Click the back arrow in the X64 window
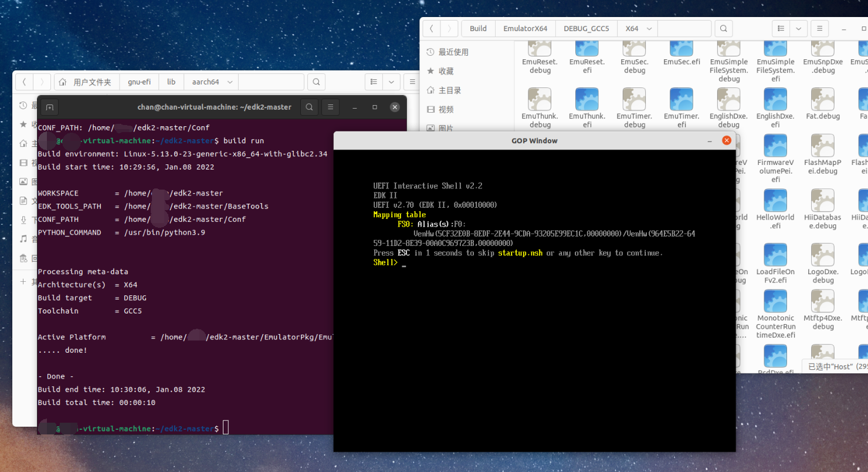The width and height of the screenshot is (868, 472). click(431, 28)
